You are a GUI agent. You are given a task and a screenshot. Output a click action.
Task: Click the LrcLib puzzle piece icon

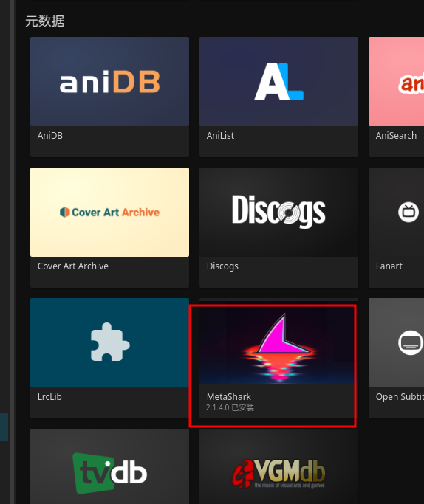(110, 342)
